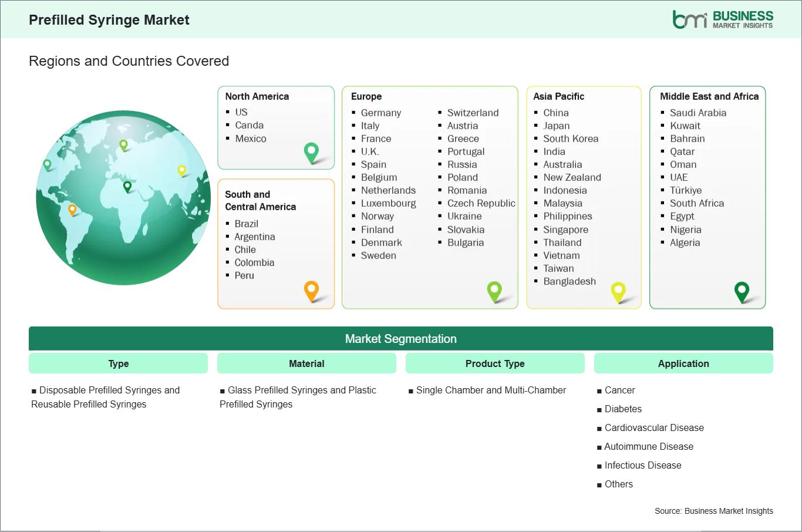Select the Type segmentation header
The image size is (802, 532).
coord(118,363)
